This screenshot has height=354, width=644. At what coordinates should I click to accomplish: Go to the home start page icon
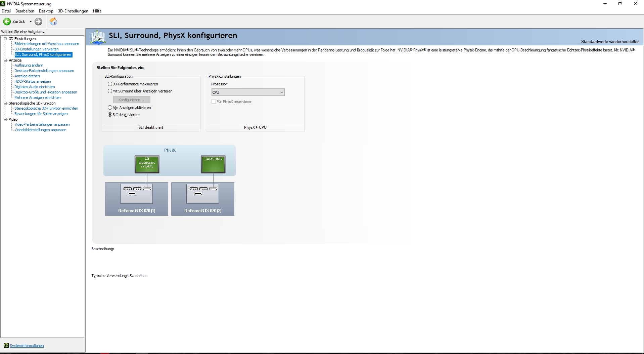click(53, 22)
